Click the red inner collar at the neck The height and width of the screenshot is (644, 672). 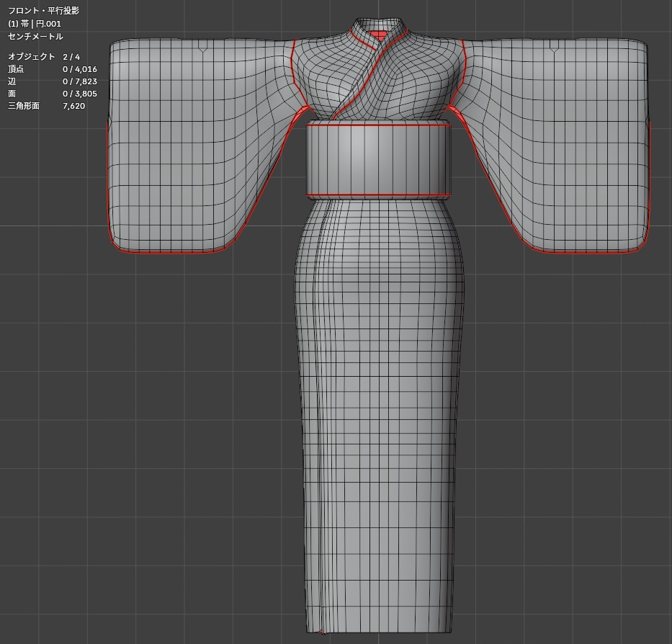pyautogui.click(x=379, y=35)
